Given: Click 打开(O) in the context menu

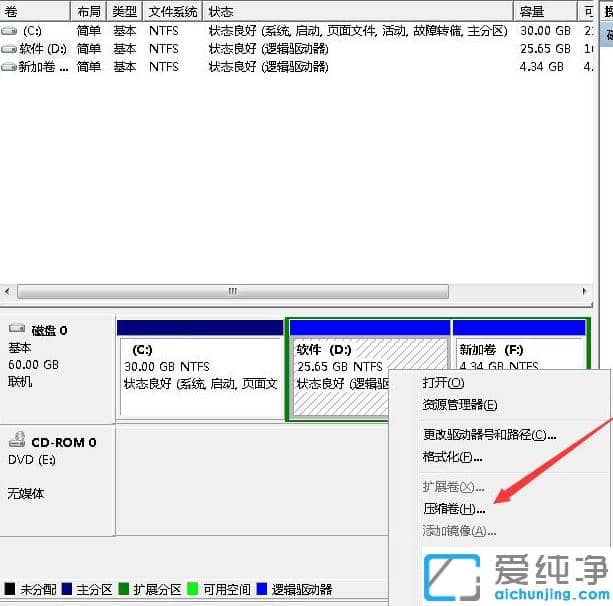Looking at the screenshot, I should pyautogui.click(x=443, y=382).
